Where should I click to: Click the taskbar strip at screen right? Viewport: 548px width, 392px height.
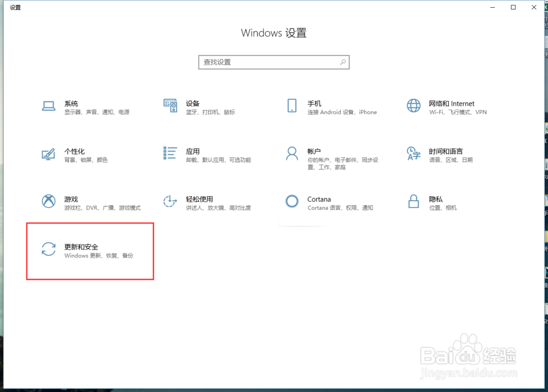[546, 219]
